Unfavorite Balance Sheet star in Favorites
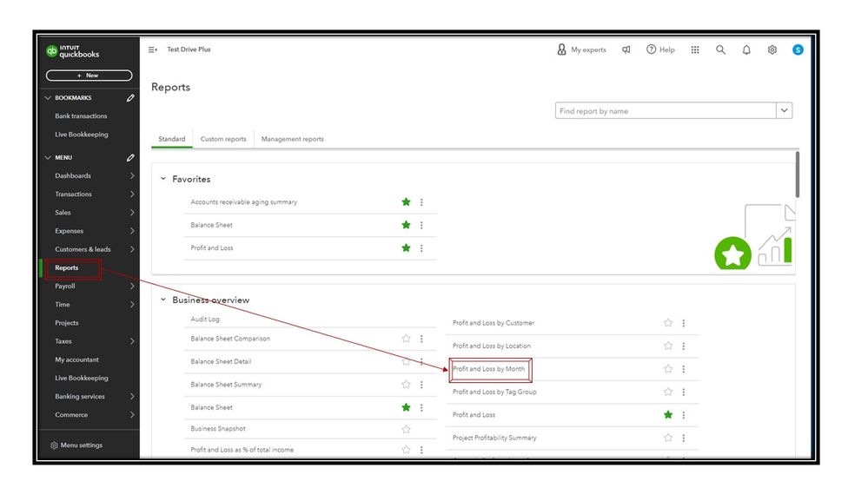This screenshot has width=868, height=488. tap(406, 225)
